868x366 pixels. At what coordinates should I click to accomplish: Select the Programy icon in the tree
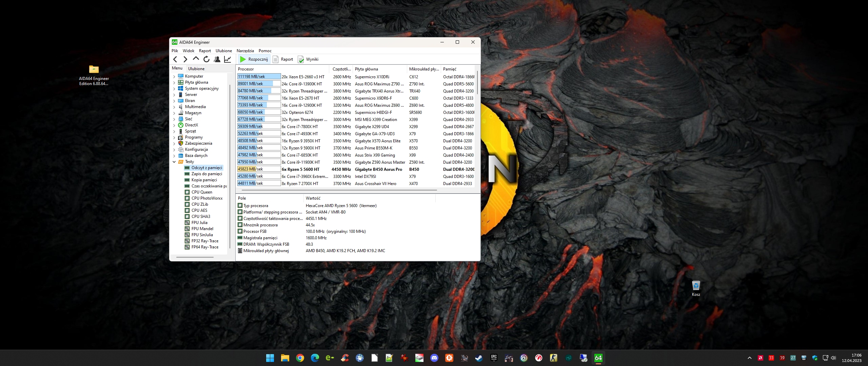pos(181,137)
